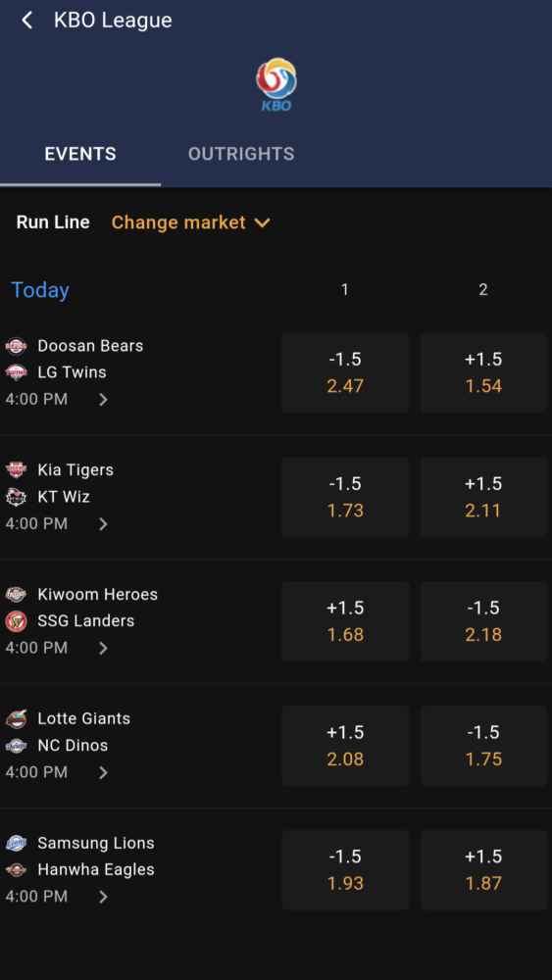
Task: Click the SSG Landers team logo
Action: coord(16,621)
